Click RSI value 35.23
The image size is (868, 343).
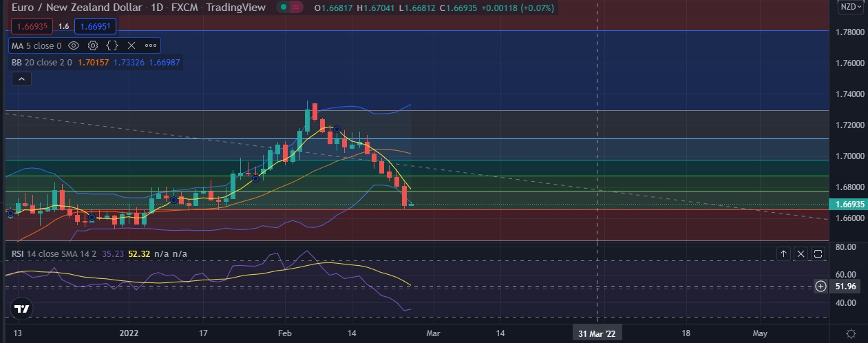(112, 254)
